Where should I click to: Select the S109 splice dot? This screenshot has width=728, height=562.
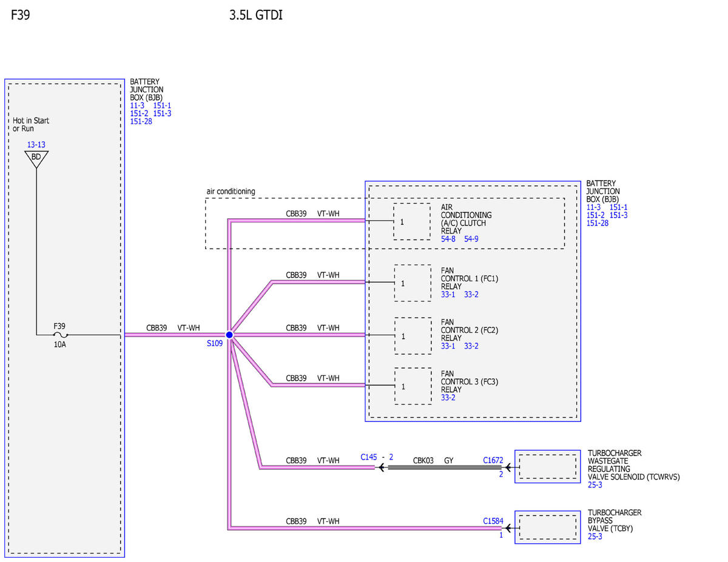pos(229,335)
